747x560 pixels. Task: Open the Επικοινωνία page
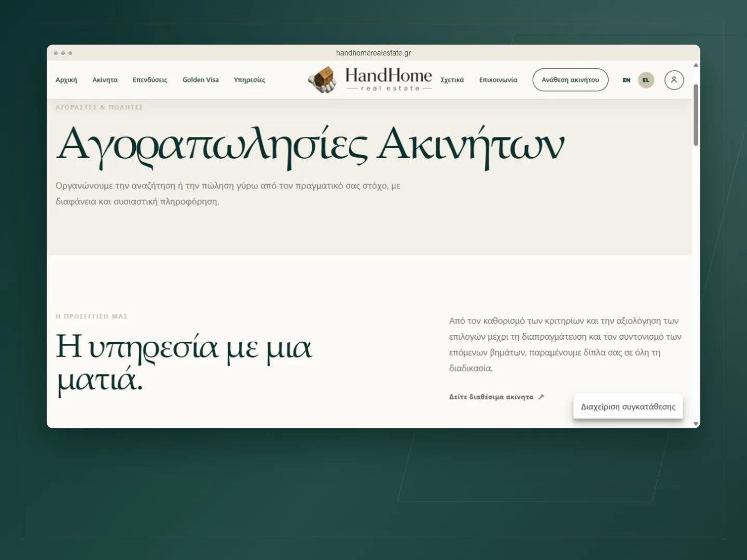(x=498, y=80)
